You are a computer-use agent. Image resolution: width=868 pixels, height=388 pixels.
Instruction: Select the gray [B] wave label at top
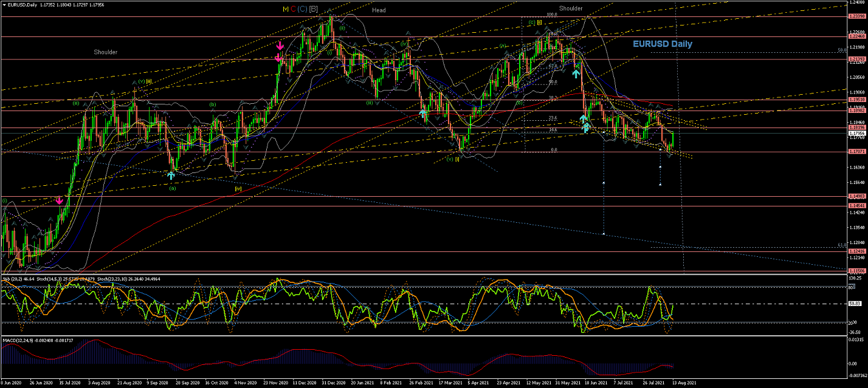[x=313, y=9]
